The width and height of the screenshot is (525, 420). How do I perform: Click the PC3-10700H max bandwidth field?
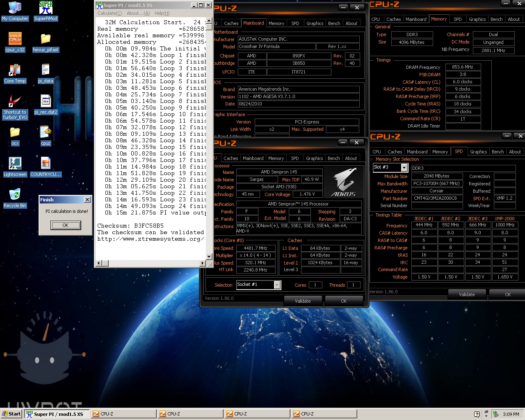click(436, 184)
